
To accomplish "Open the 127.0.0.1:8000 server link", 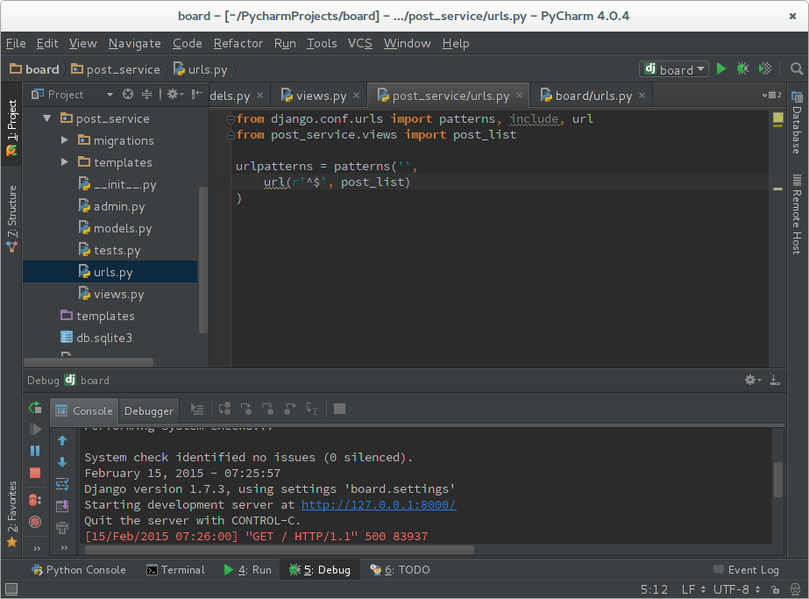I will click(379, 505).
